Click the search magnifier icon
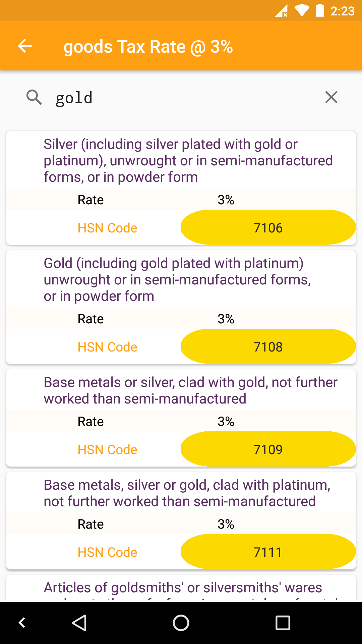 (x=34, y=98)
